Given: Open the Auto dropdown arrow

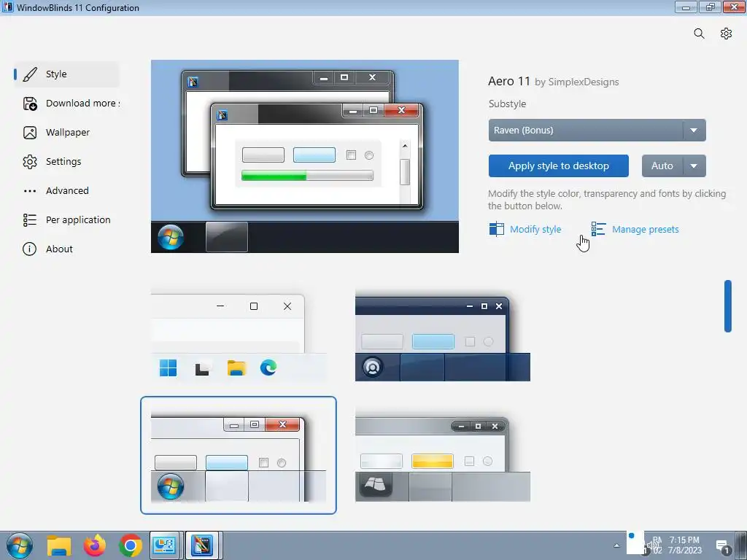Looking at the screenshot, I should pos(694,166).
